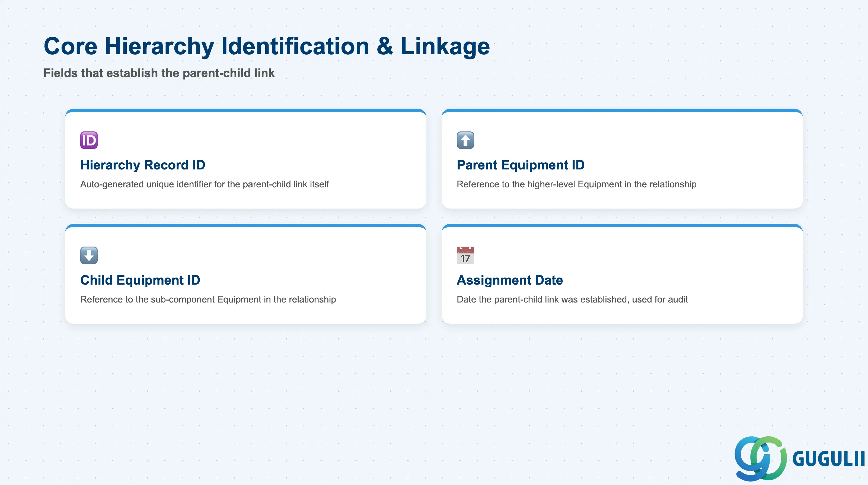Select the Hierarchy Record ID heading
868x485 pixels.
[x=142, y=165]
